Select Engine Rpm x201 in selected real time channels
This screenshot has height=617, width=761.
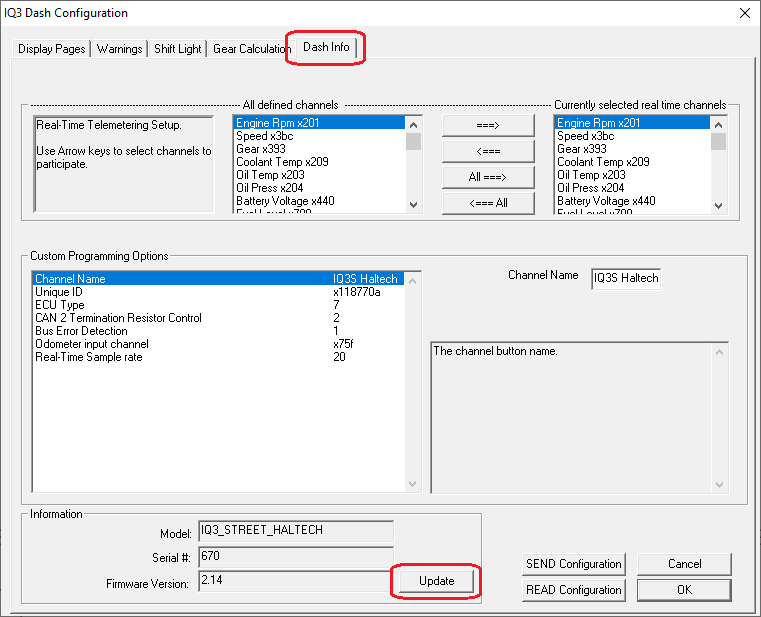tap(632, 123)
